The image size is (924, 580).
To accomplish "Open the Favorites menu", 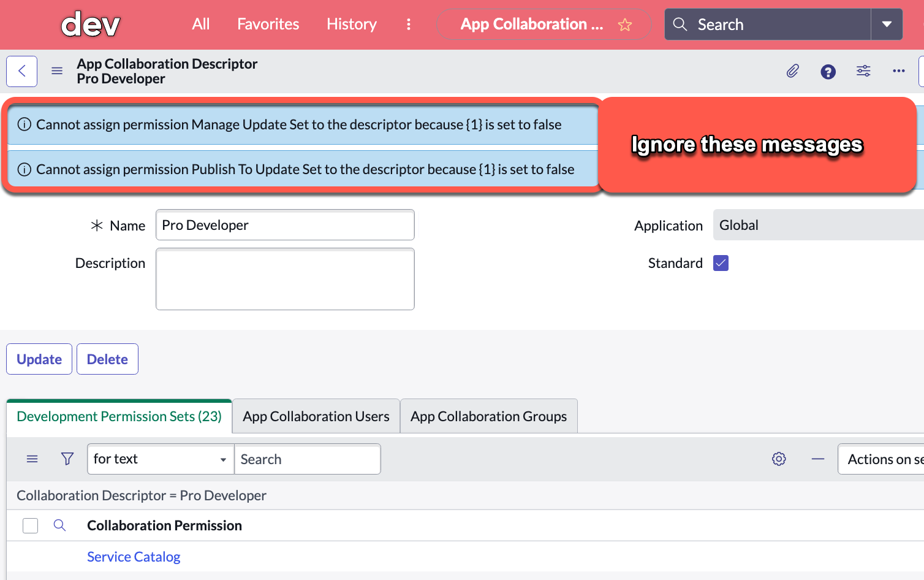I will [268, 24].
